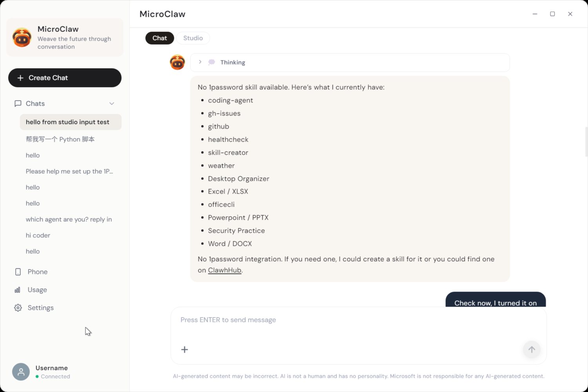Click the plus attachment icon in message box
Viewport: 588px width, 392px height.
point(185,349)
